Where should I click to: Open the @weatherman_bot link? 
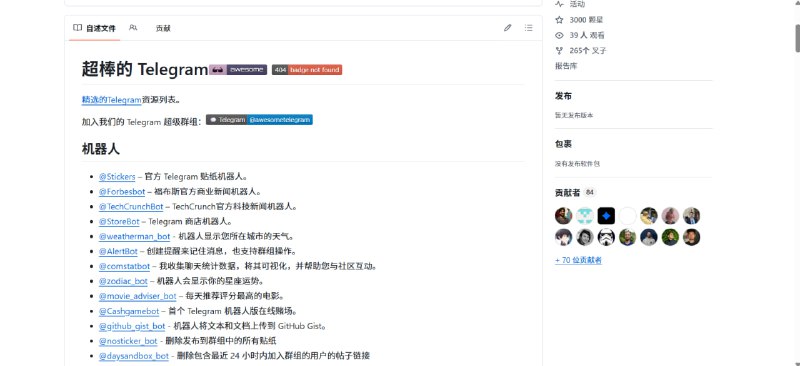[135, 236]
